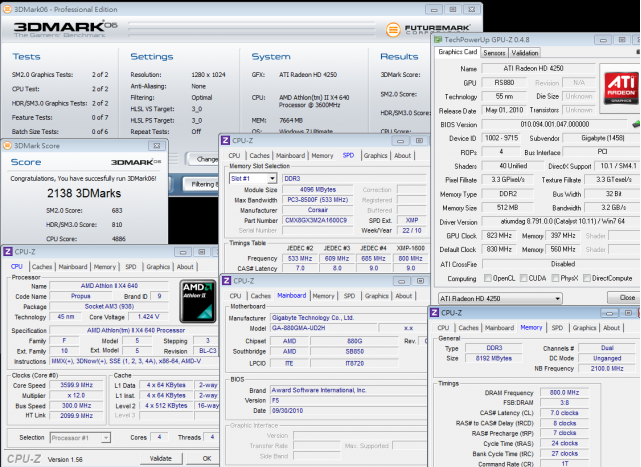Open the Memory tab in the CPU-Z SPD window

pyautogui.click(x=322, y=155)
